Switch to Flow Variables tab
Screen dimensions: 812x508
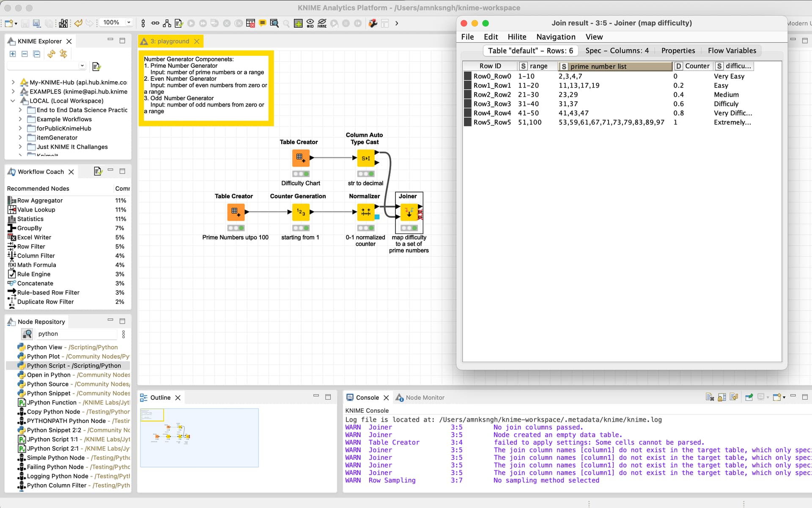732,51
